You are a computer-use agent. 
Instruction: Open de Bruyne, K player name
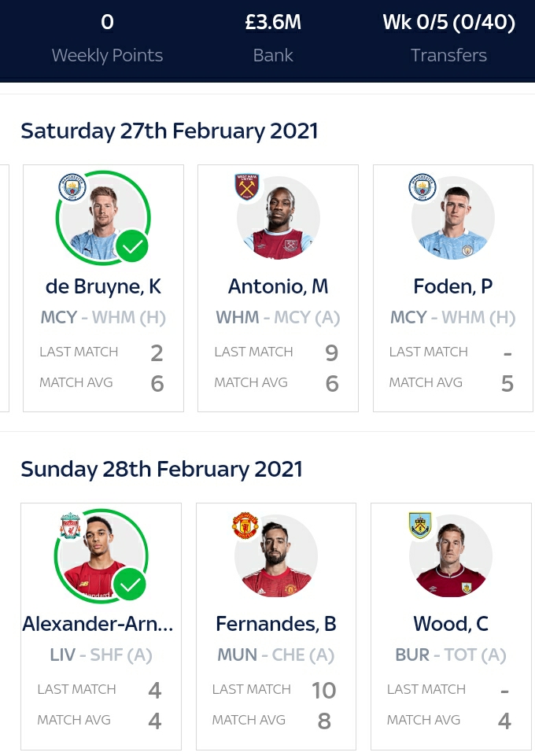click(104, 286)
